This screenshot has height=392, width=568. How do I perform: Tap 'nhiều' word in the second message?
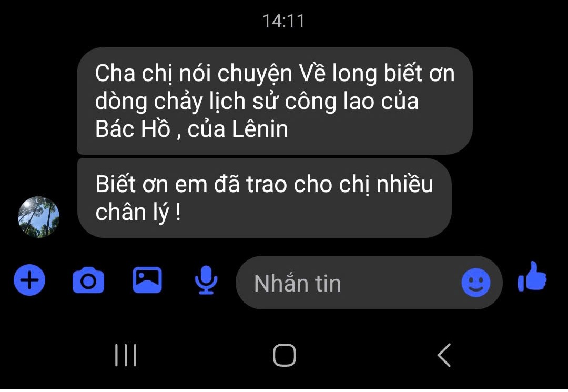coord(404,184)
